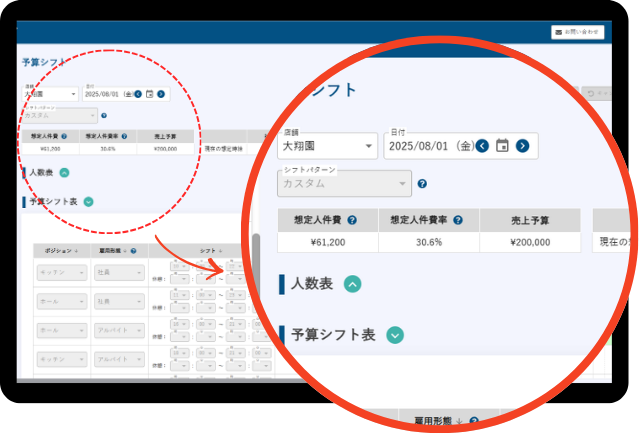Viewport: 639px width, 434px height.
Task: Click help icon next to magnified 想定人件費率 header
Action: [x=458, y=220]
